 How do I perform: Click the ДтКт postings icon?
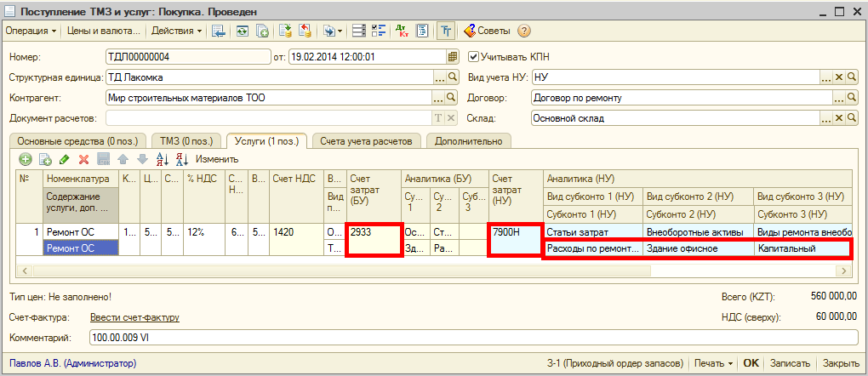point(403,31)
